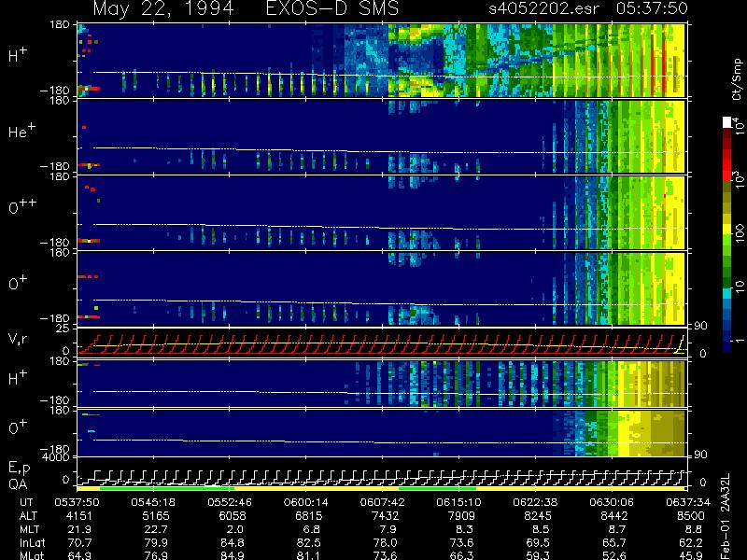
Task: Click the 'E,p' panel label
Action: coord(19,469)
